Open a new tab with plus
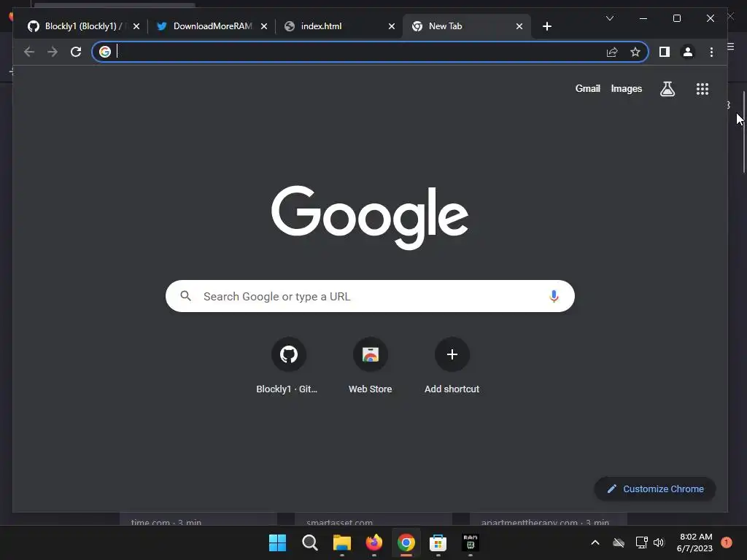The width and height of the screenshot is (747, 560). [x=547, y=26]
